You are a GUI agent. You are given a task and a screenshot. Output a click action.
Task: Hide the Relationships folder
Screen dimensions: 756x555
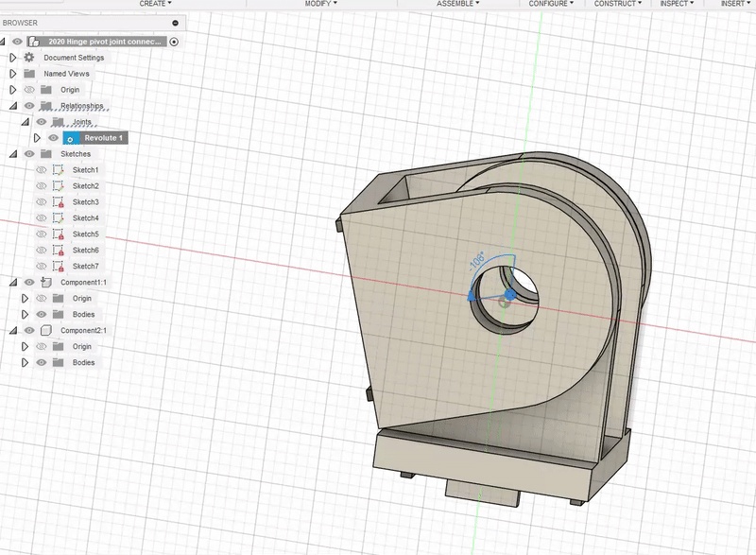tap(29, 106)
